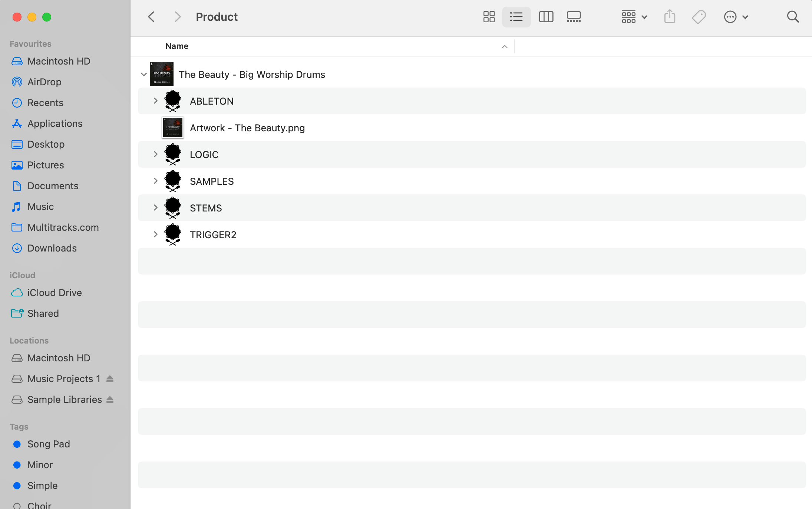Click the window title Product

(217, 17)
